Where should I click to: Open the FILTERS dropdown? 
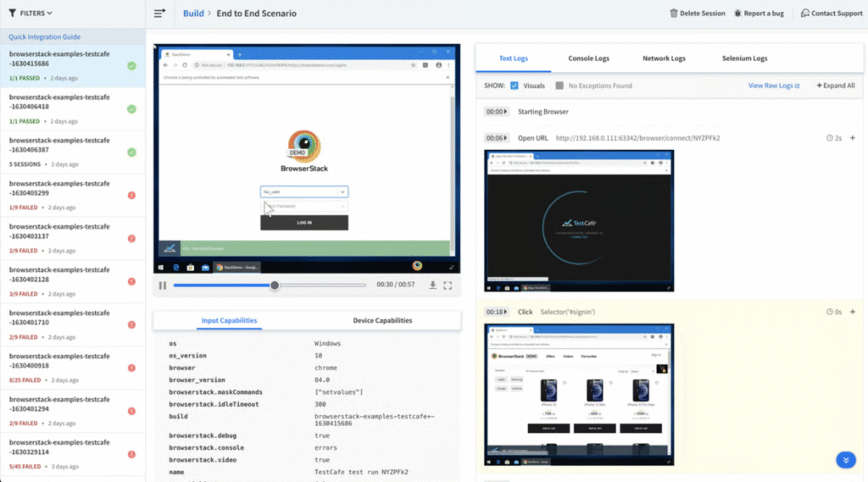tap(31, 13)
